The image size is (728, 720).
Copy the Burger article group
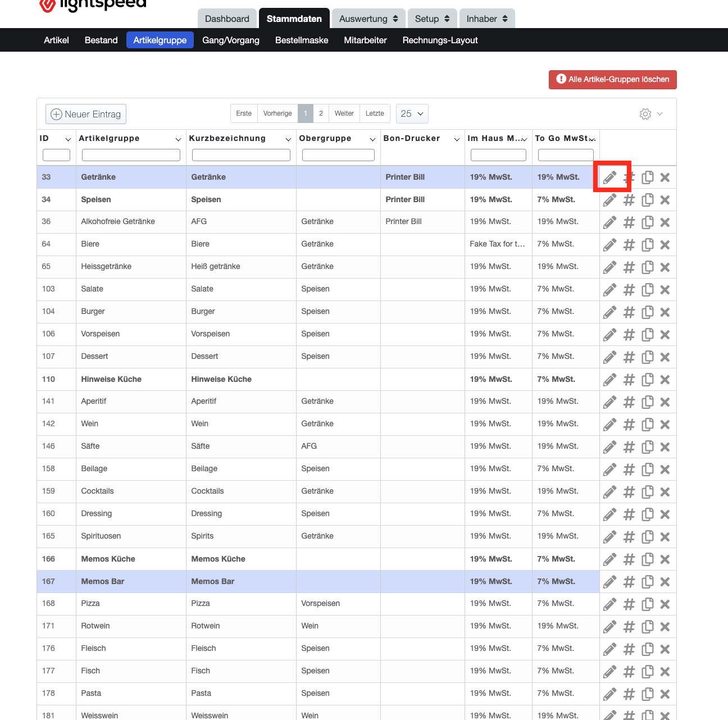(x=648, y=312)
